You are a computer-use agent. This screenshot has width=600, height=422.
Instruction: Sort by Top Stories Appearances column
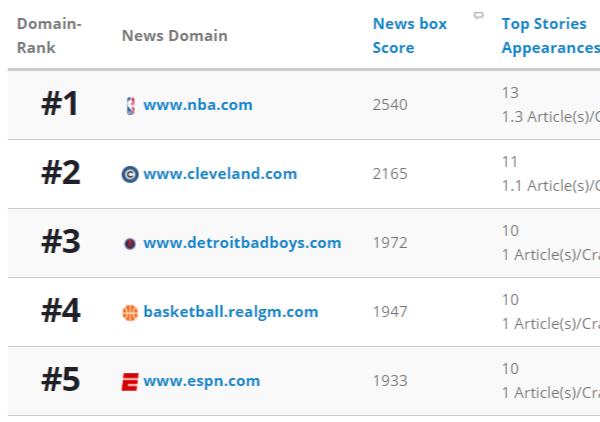click(549, 35)
